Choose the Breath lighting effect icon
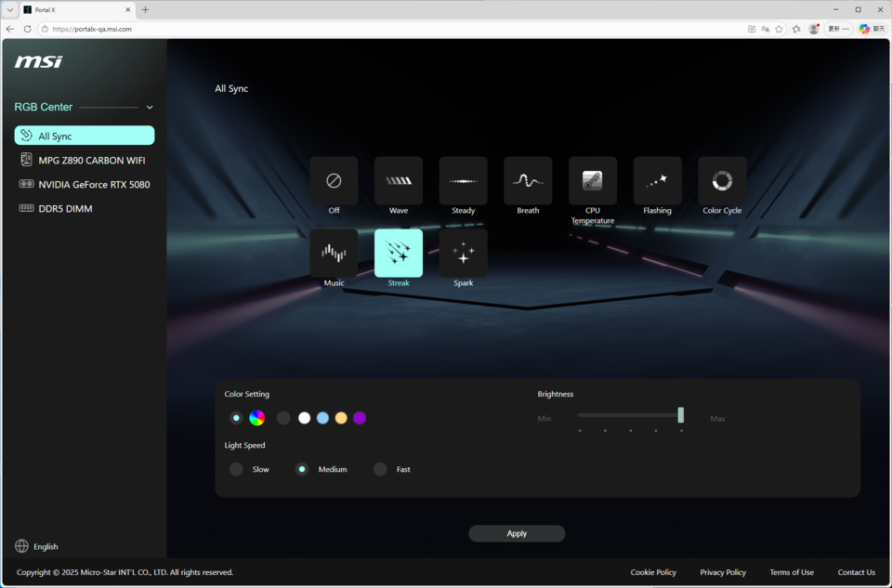Screen dimensions: 892x588 [x=528, y=181]
